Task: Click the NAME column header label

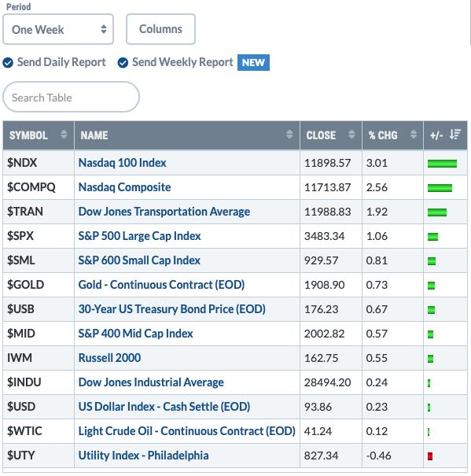Action: click(94, 135)
